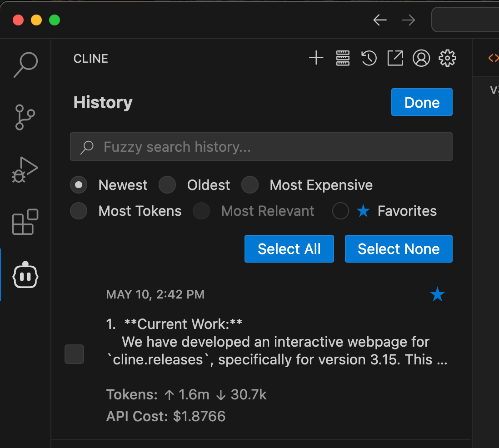
Task: Click the History clock icon
Action: pyautogui.click(x=369, y=58)
